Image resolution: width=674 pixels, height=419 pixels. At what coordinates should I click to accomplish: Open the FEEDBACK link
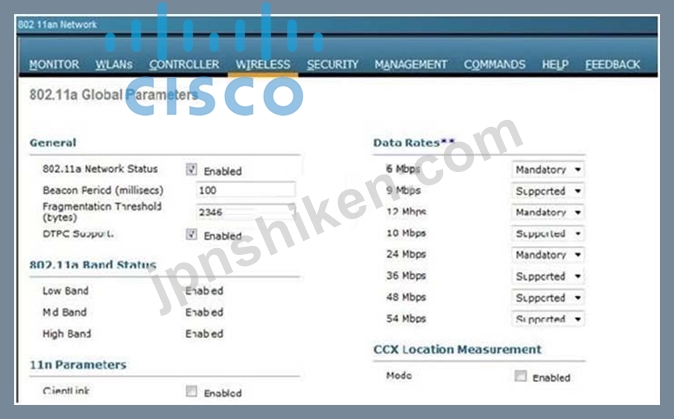pos(613,64)
